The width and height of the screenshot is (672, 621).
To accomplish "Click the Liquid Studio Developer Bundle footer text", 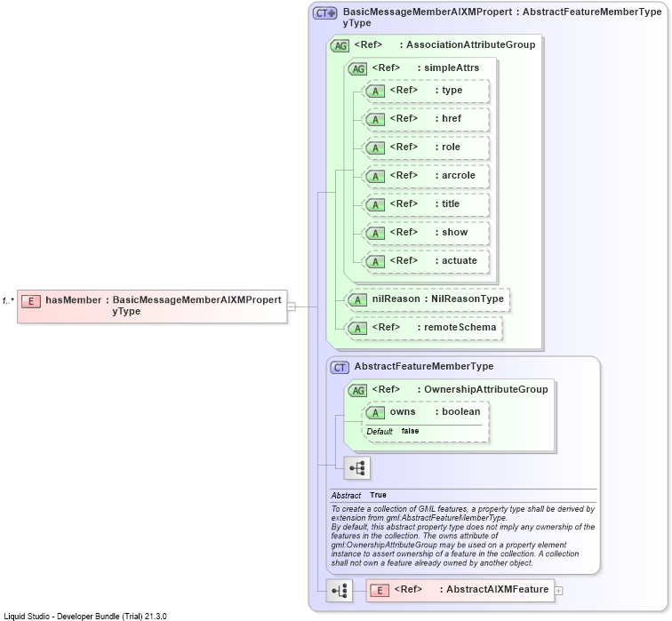I will 85,617.
